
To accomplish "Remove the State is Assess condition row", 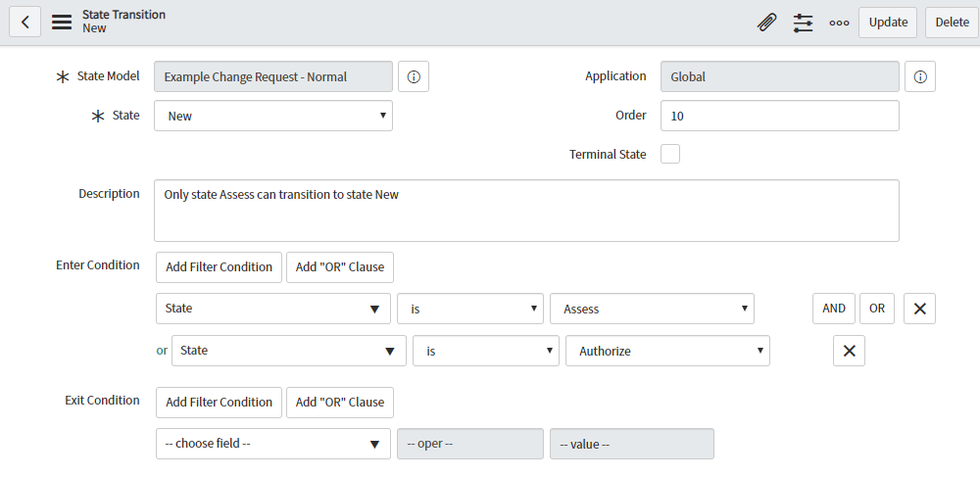I will click(919, 309).
